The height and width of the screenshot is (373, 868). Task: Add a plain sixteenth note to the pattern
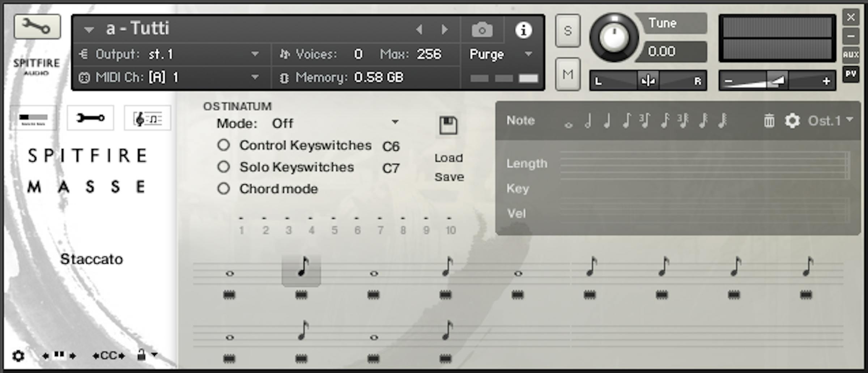[x=665, y=121]
